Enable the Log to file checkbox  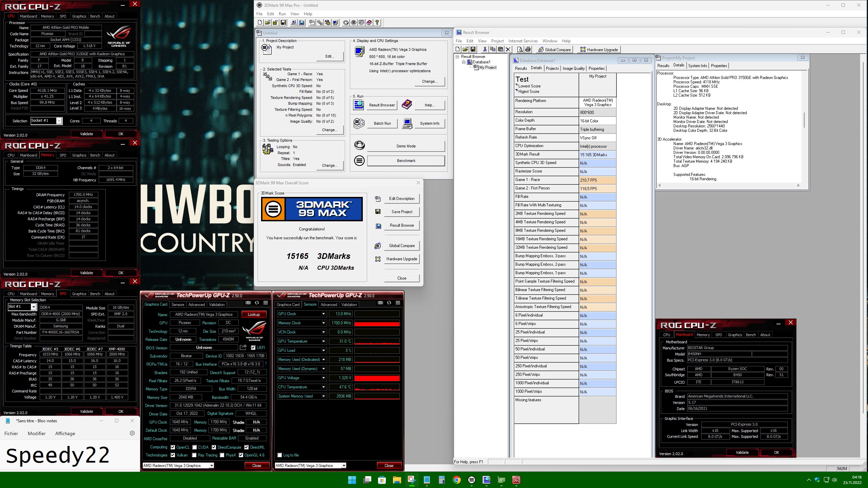(280, 455)
